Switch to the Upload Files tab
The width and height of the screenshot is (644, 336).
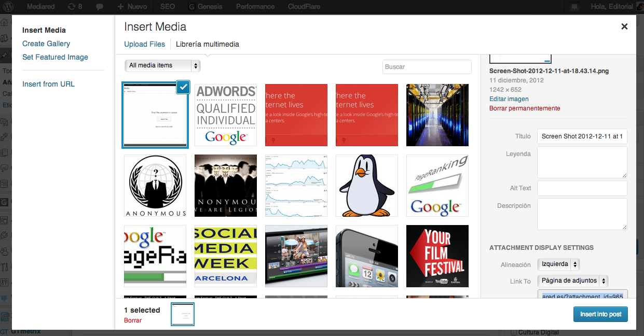coord(145,44)
